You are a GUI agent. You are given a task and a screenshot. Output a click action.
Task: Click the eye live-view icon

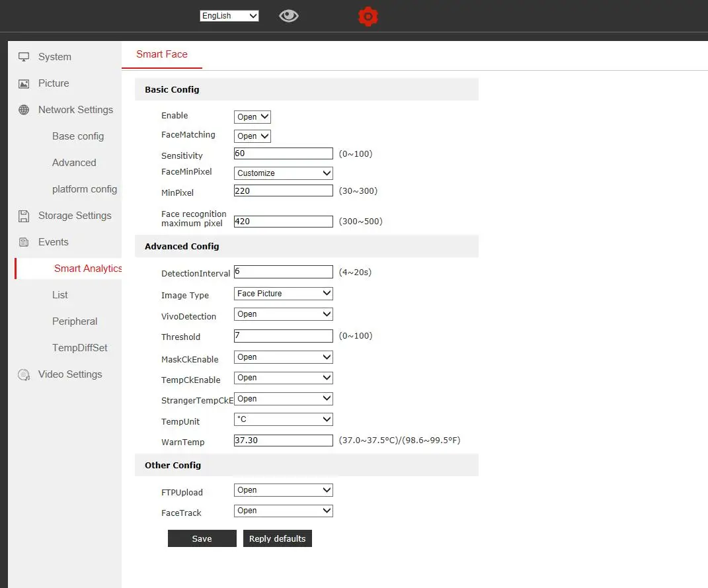coord(289,16)
